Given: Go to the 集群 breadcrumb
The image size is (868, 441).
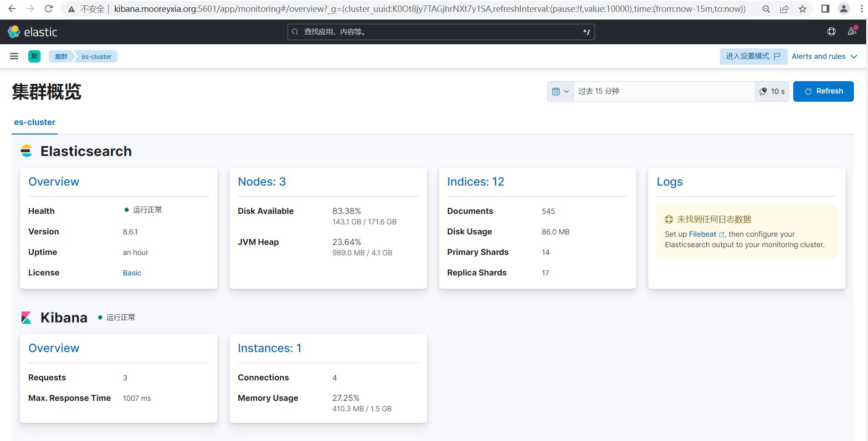Looking at the screenshot, I should [61, 57].
